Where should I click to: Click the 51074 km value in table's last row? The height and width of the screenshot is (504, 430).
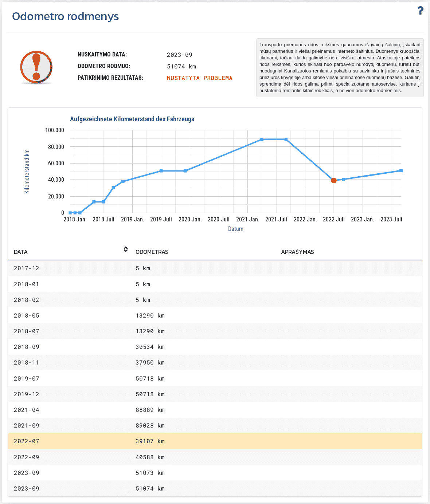[x=150, y=489]
